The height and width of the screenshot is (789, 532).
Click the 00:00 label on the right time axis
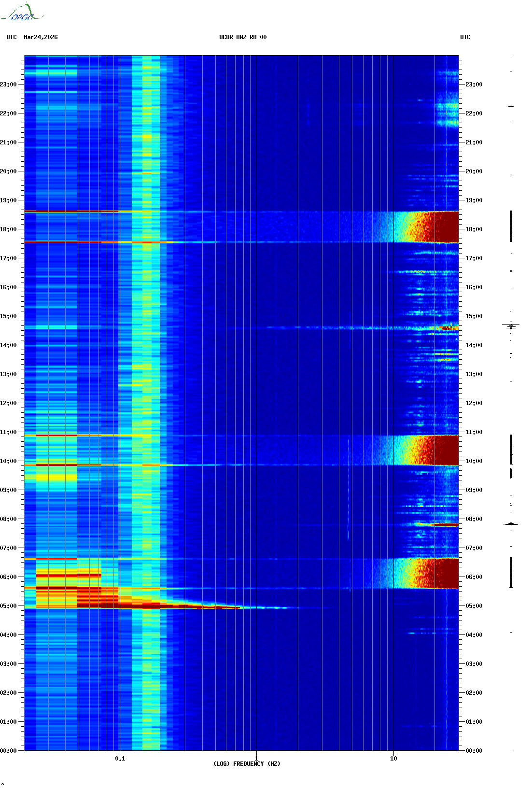click(x=474, y=751)
